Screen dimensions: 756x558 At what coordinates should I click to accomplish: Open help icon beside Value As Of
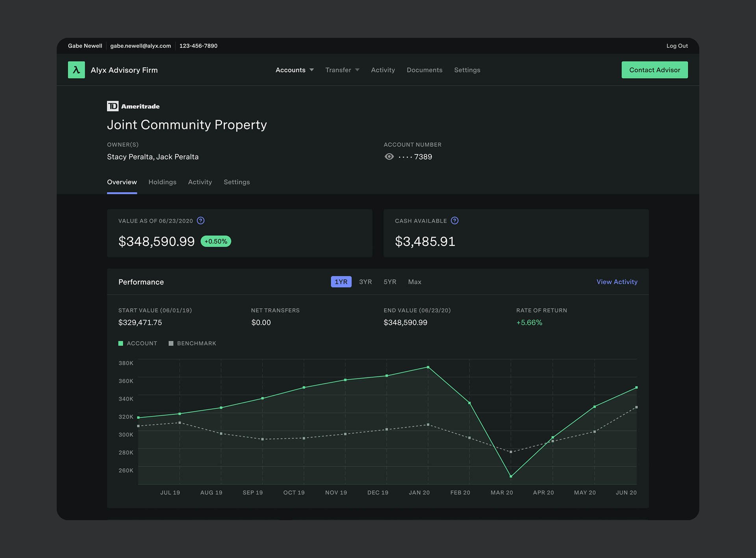tap(200, 221)
